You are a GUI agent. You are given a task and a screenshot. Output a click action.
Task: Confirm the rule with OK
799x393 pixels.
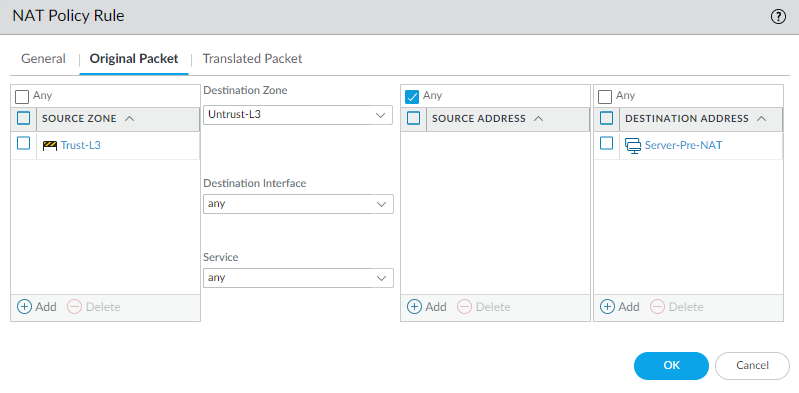pyautogui.click(x=671, y=365)
